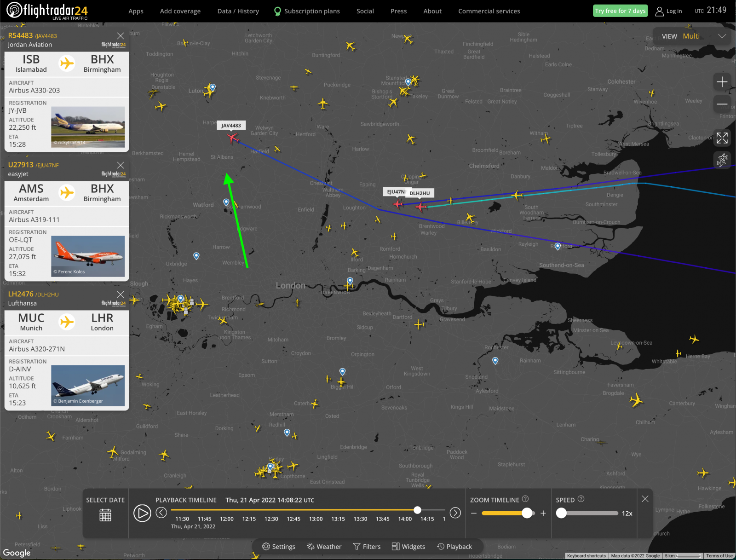The height and width of the screenshot is (560, 736).
Task: Select the JAV4483 aircraft label on map
Action: pos(231,126)
